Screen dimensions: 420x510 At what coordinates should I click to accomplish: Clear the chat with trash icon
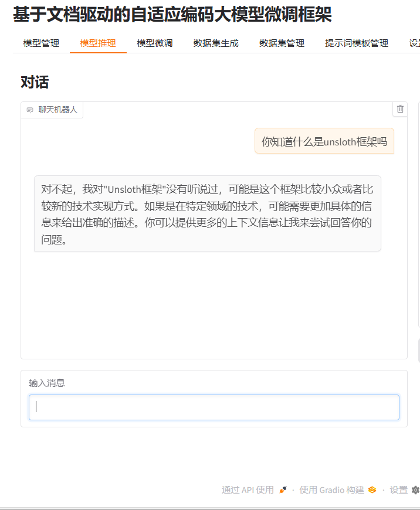tap(400, 109)
